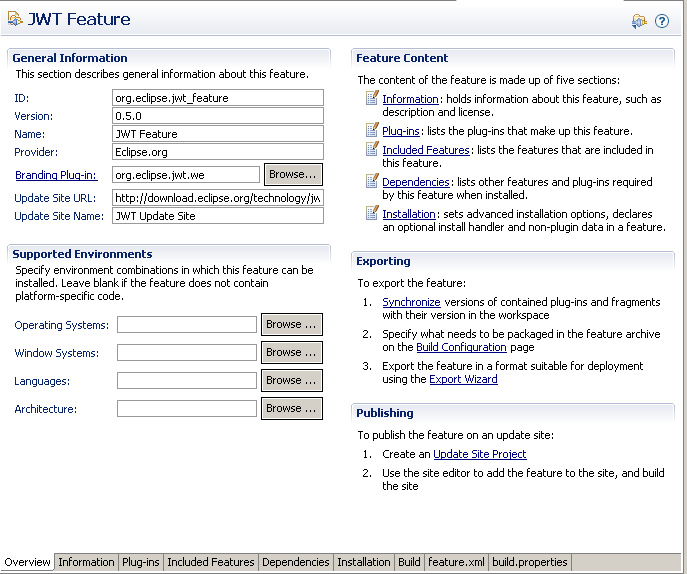Click the Update Site Project link
The image size is (687, 574).
click(480, 454)
